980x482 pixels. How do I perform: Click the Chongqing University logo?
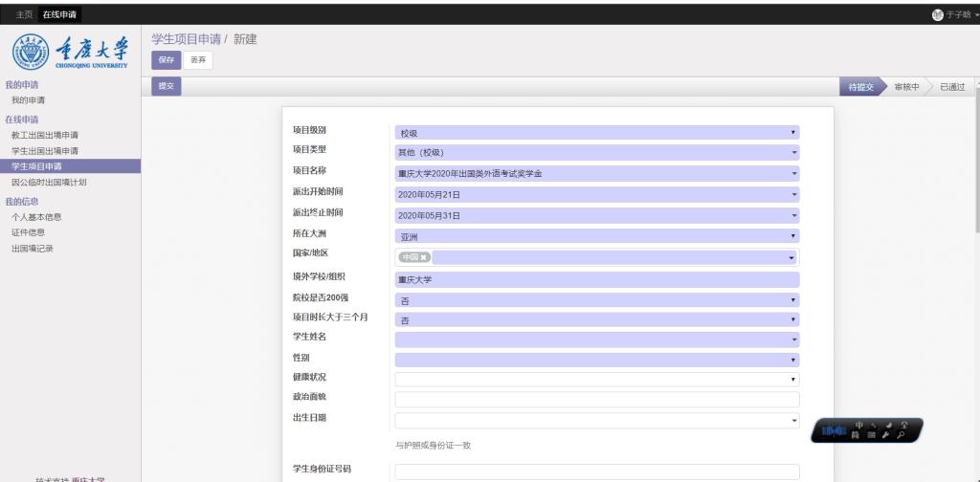click(72, 54)
